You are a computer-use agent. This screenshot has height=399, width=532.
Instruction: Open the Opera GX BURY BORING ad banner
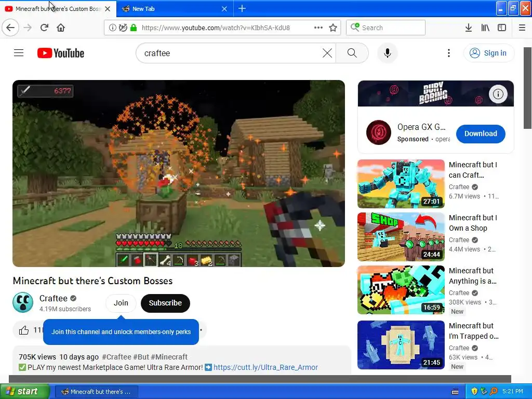tap(436, 94)
